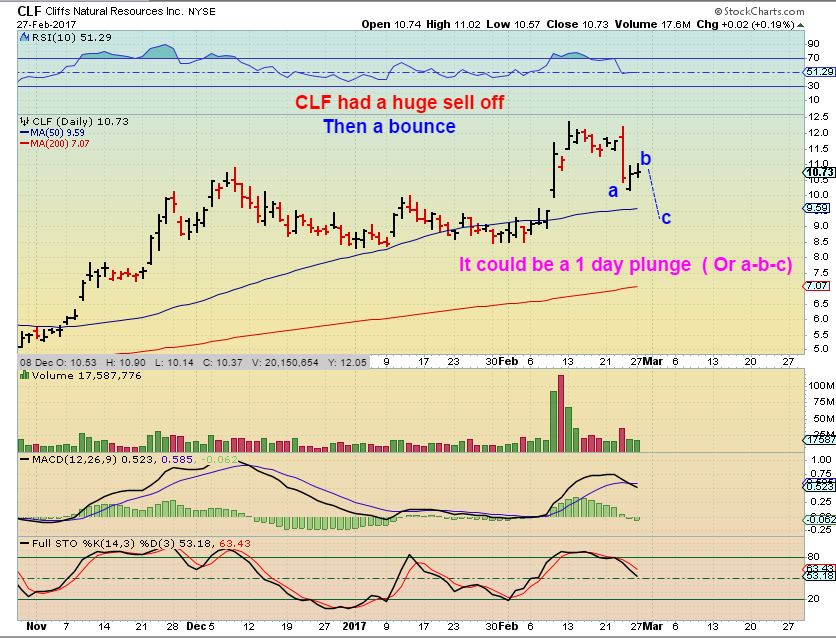
Task: Click the Y: 12.05 value in the readout
Action: click(347, 362)
